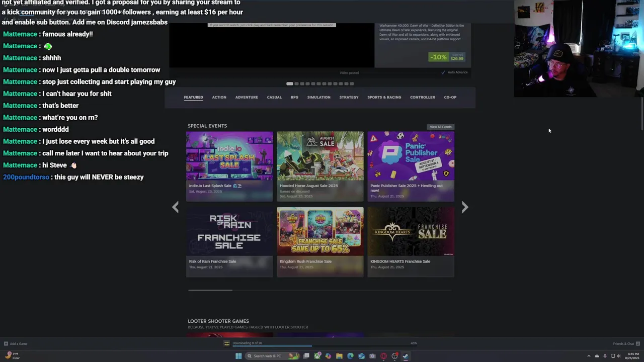Open the OBS Studio taskbar icon
Viewport: 644px width, 362px height.
point(395,356)
